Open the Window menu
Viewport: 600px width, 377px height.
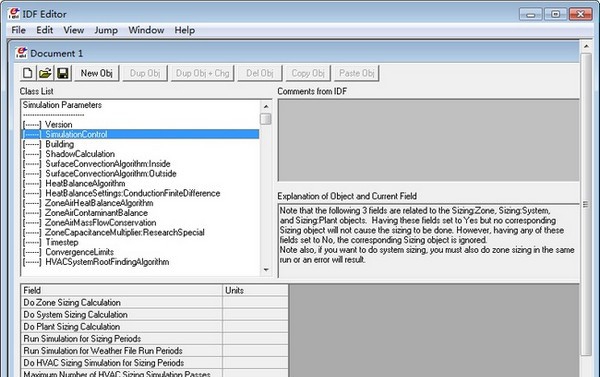[x=146, y=30]
